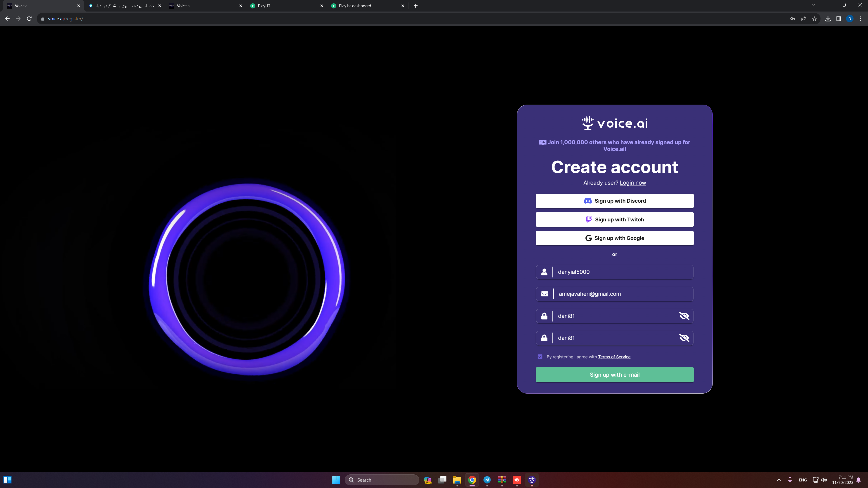
Task: View site security lock information
Action: click(42, 19)
